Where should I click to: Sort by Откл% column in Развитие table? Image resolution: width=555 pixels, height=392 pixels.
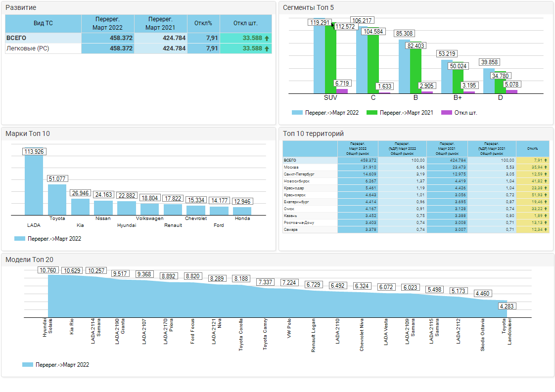[x=203, y=23]
